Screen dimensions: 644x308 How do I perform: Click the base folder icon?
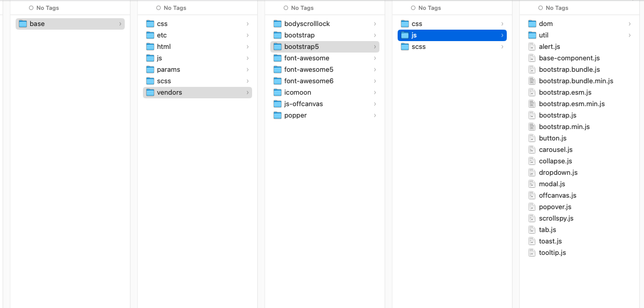[x=23, y=24]
